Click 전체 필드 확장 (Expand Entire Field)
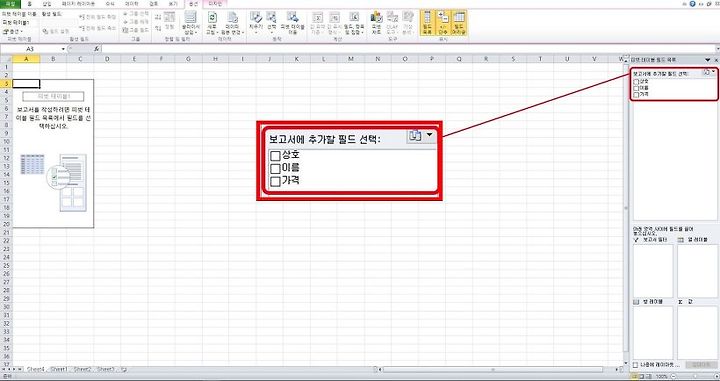 (97, 17)
